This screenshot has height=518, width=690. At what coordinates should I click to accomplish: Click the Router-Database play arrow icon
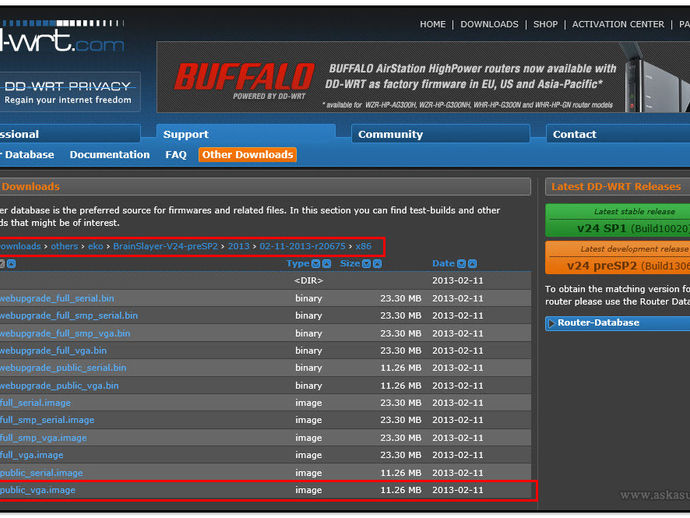point(551,323)
